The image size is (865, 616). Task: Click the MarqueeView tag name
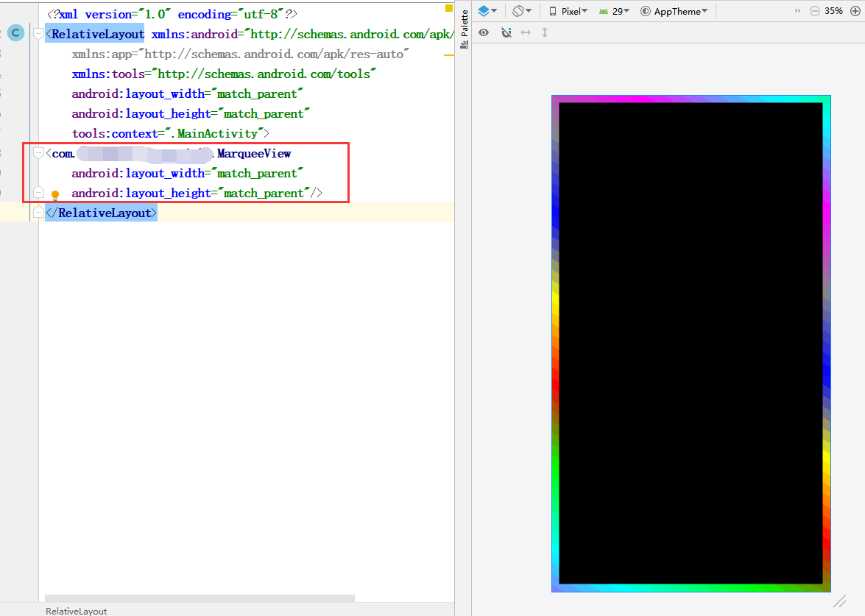pos(254,153)
